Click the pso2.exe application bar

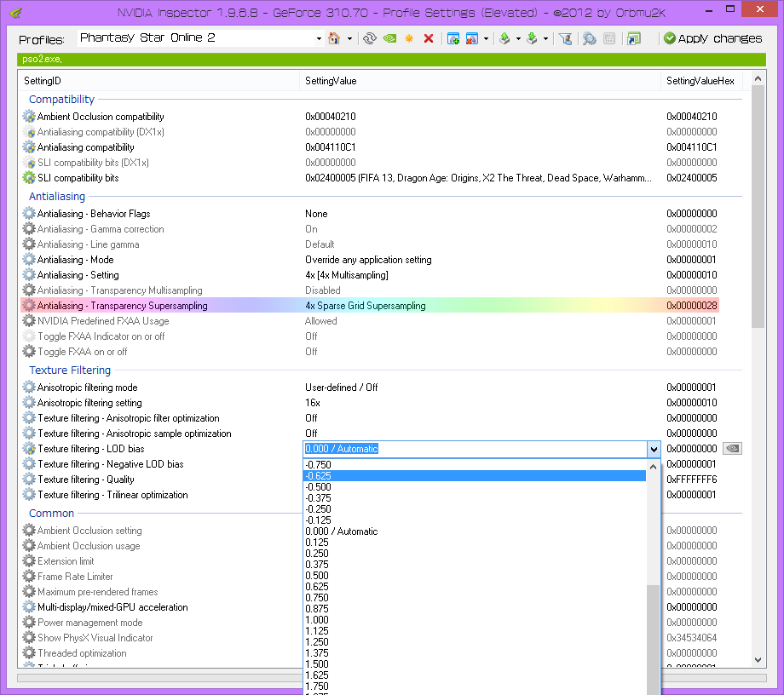[391, 60]
